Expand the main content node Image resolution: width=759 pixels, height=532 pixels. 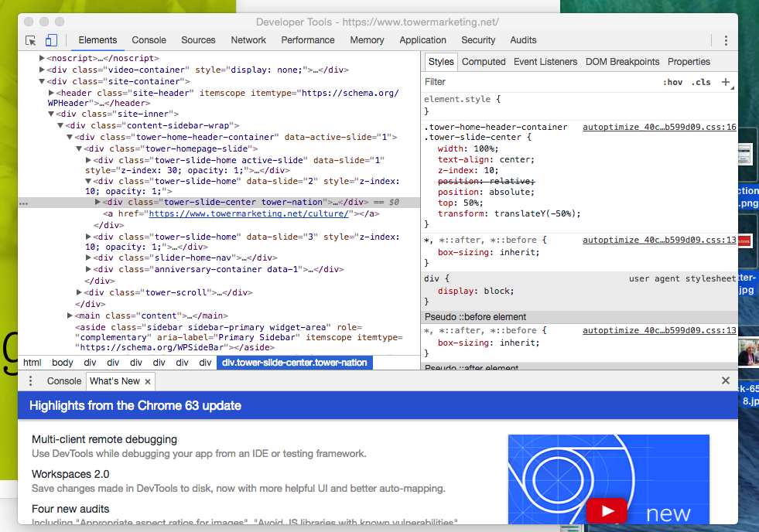(70, 315)
